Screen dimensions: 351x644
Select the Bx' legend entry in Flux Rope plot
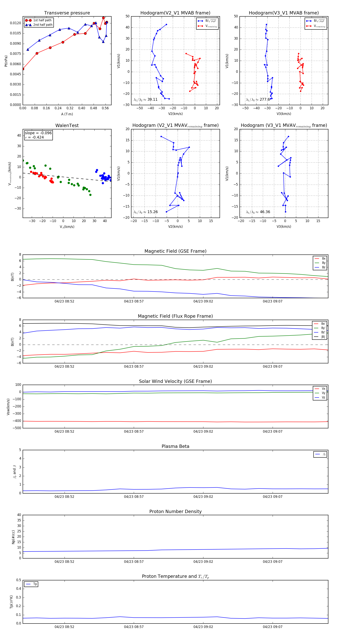pos(320,324)
